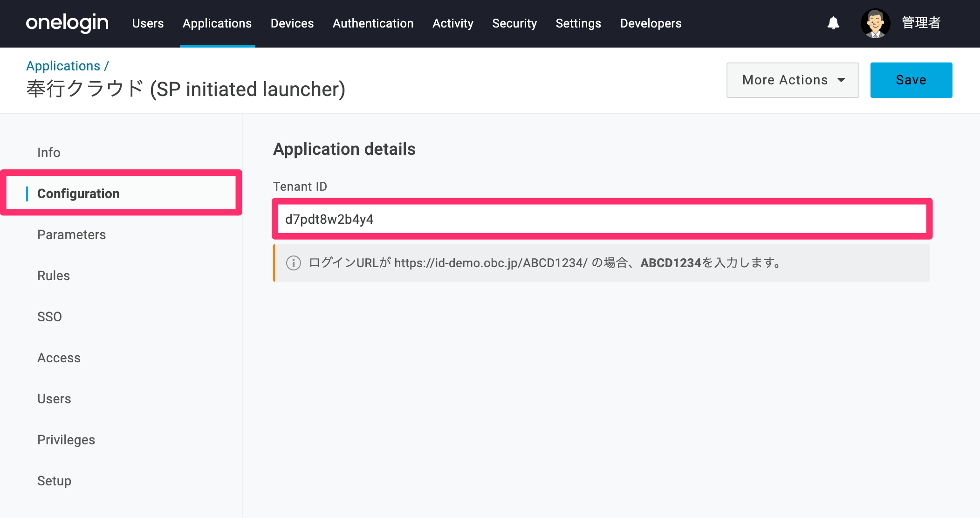The height and width of the screenshot is (518, 980).
Task: Click the Tenant ID field label
Action: 300,186
